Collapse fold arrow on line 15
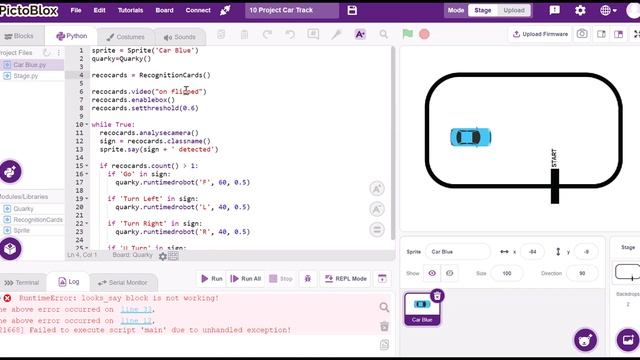This screenshot has width=640, height=360. coord(87,166)
